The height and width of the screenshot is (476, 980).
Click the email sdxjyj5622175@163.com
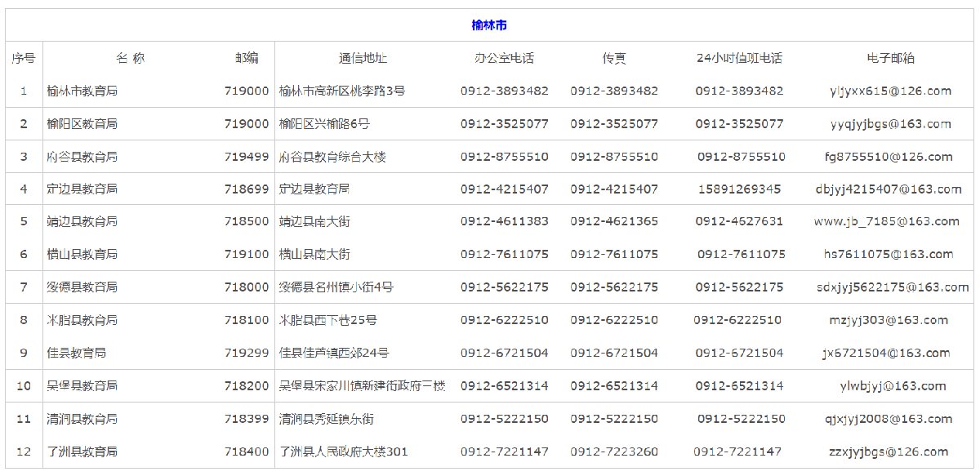click(893, 287)
